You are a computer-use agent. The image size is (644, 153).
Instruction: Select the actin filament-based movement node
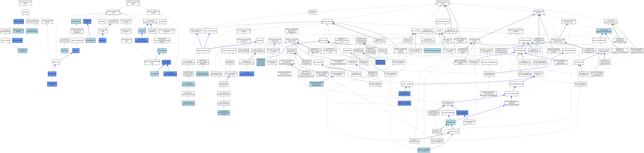(x=244, y=40)
